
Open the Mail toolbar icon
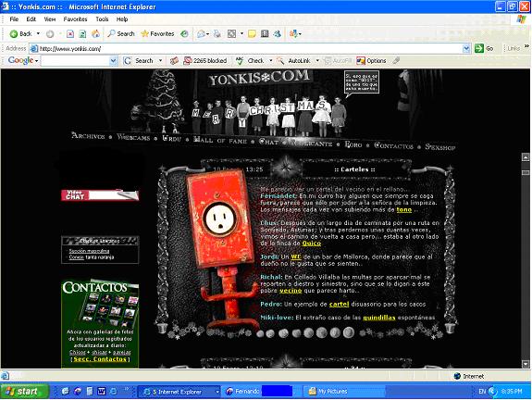coord(202,33)
